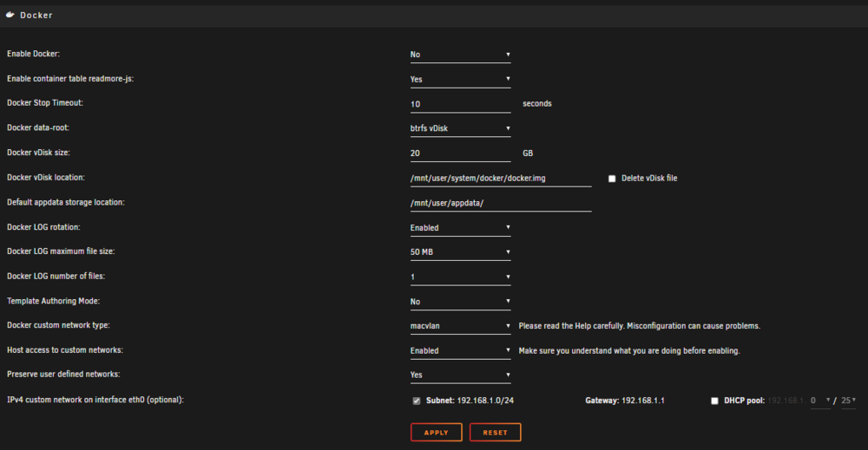
Task: Open Host access to custom networks dropdown
Action: pos(460,350)
